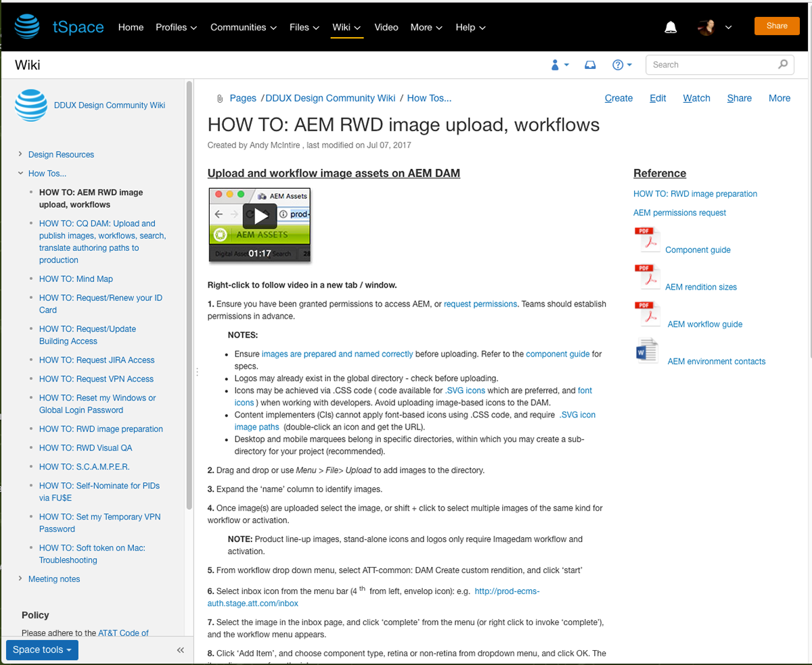Click Edit page action
812x665 pixels.
(658, 98)
